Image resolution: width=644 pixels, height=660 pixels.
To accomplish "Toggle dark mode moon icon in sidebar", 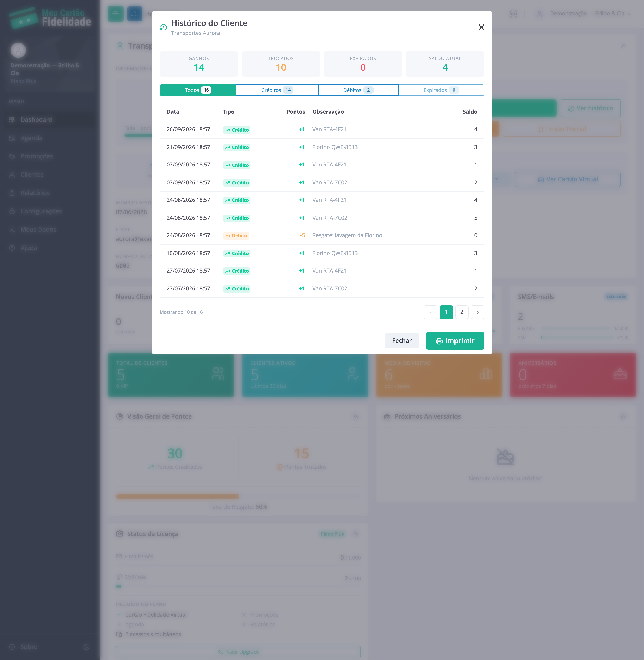I will [x=86, y=647].
